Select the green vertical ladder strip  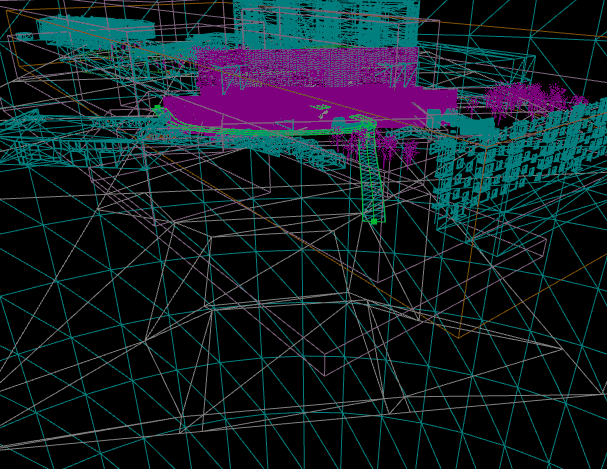pos(370,175)
